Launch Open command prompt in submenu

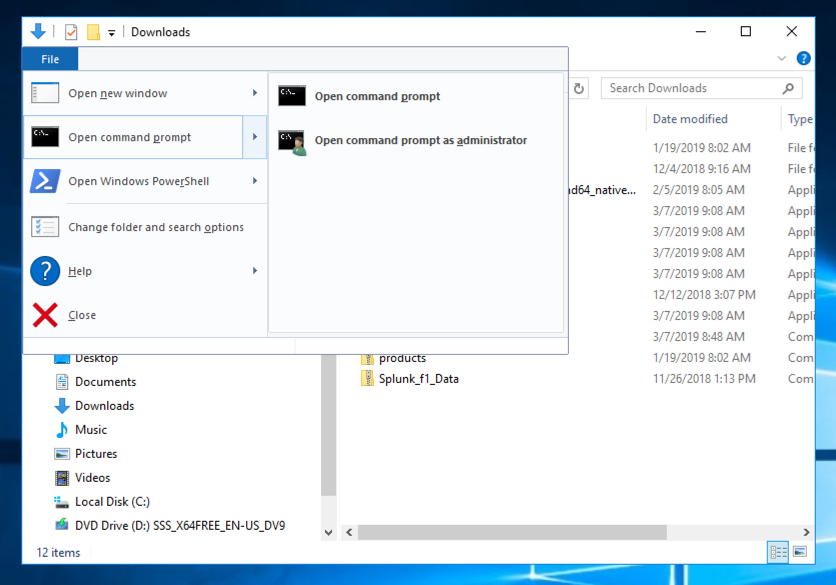coord(416,97)
